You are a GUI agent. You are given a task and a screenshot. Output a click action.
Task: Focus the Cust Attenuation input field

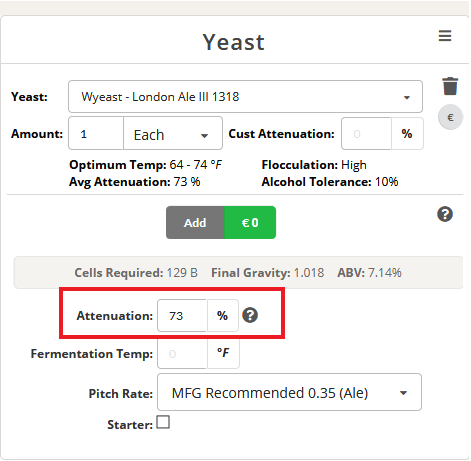click(x=366, y=134)
